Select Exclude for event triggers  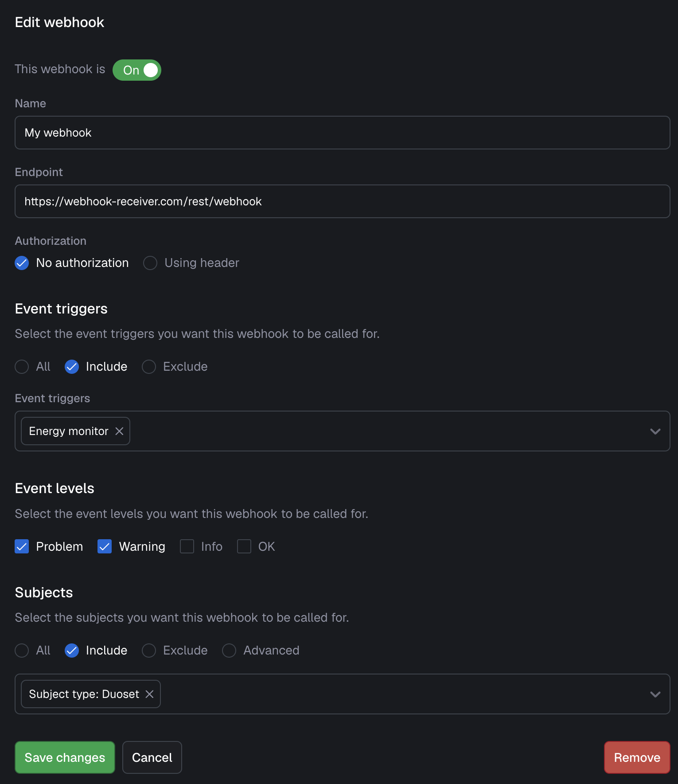pos(149,367)
